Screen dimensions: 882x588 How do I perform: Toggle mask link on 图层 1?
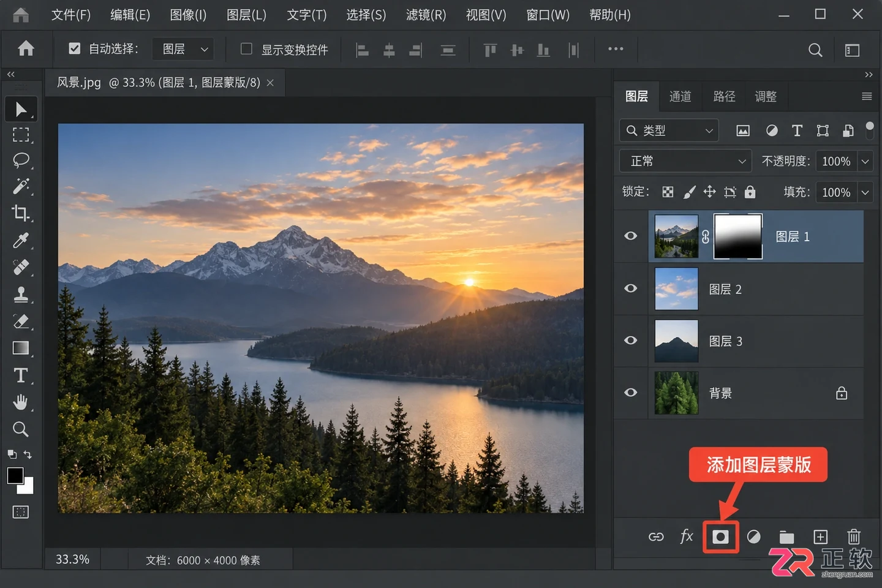[x=706, y=237]
